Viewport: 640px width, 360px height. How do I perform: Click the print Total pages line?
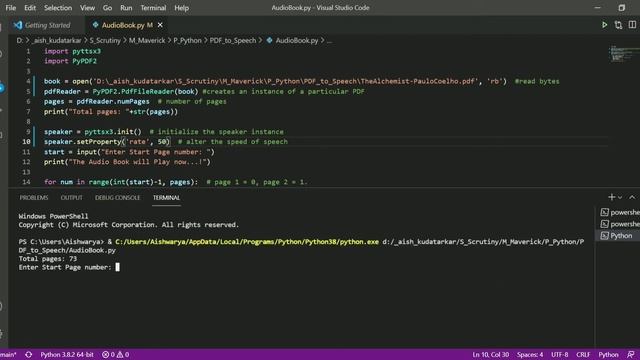tap(111, 111)
